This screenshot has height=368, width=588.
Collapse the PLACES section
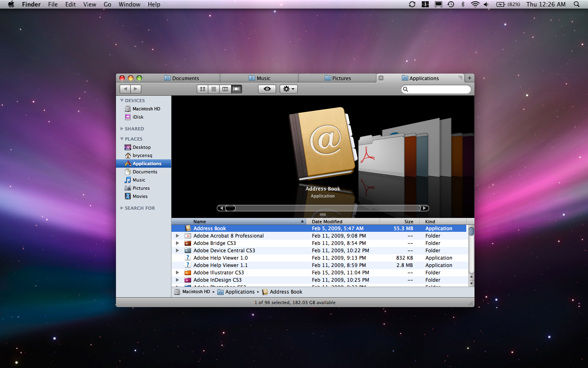122,139
